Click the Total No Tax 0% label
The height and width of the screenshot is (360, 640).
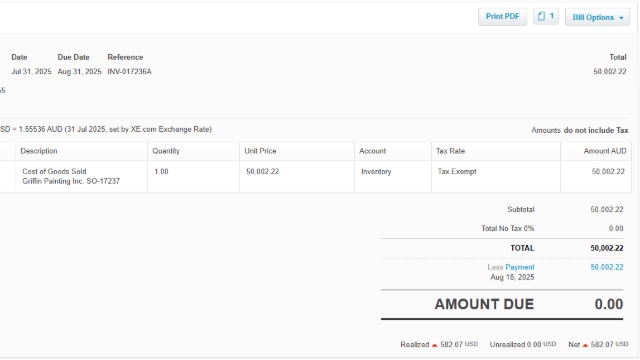pyautogui.click(x=507, y=228)
